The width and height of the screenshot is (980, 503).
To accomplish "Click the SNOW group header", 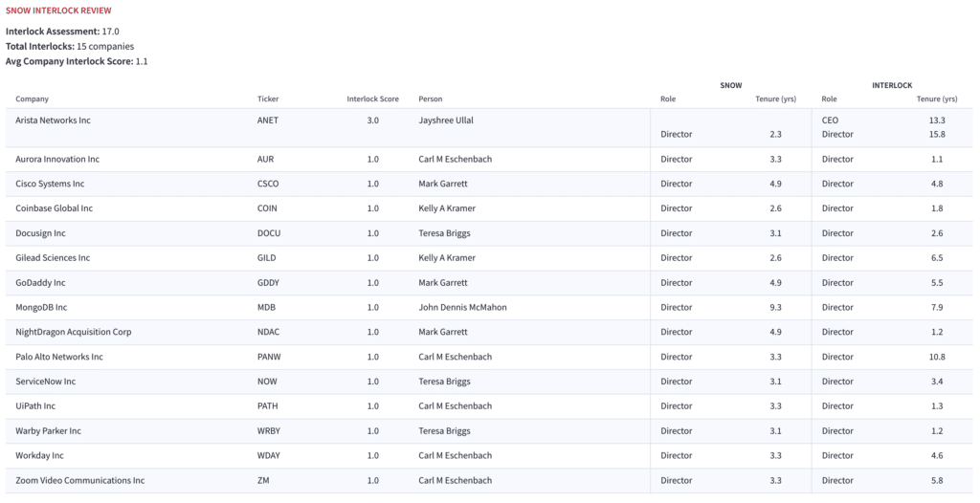I will tap(730, 85).
